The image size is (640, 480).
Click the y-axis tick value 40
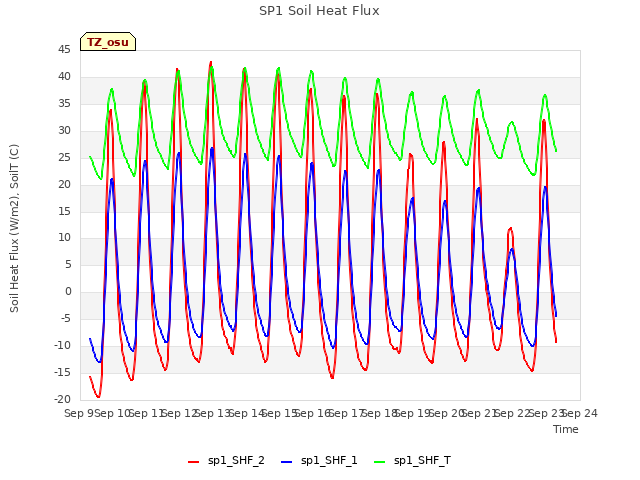point(64,76)
